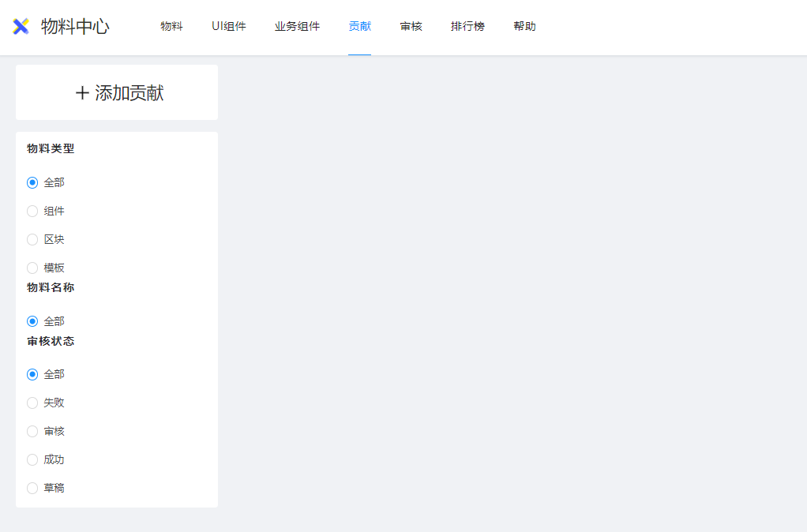Screen dimensions: 807x532
Task: View the 排行榜 tab
Action: [467, 27]
